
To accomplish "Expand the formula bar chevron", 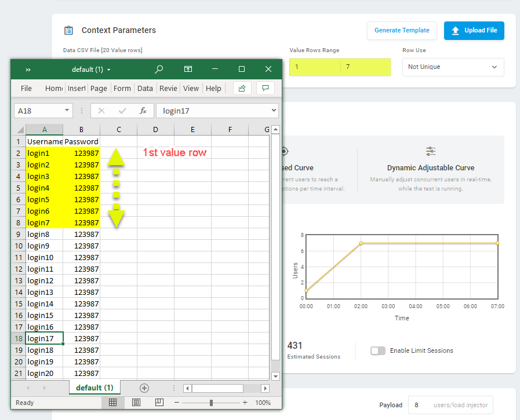I will coord(274,111).
